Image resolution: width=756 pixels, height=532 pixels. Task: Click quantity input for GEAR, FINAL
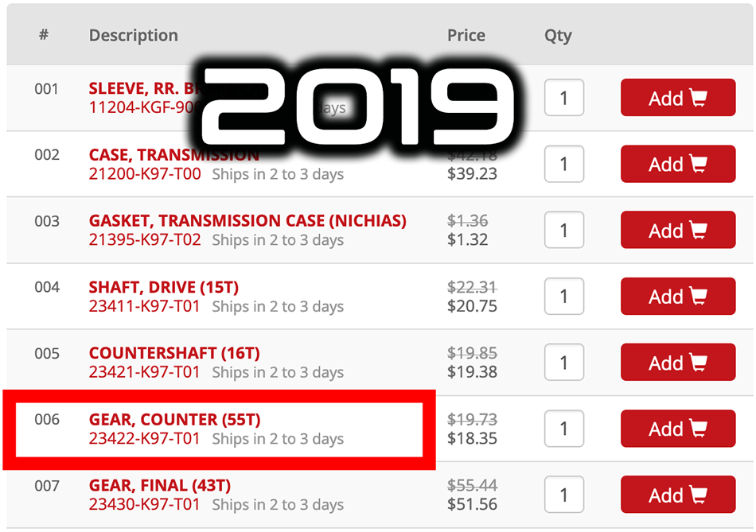point(564,495)
